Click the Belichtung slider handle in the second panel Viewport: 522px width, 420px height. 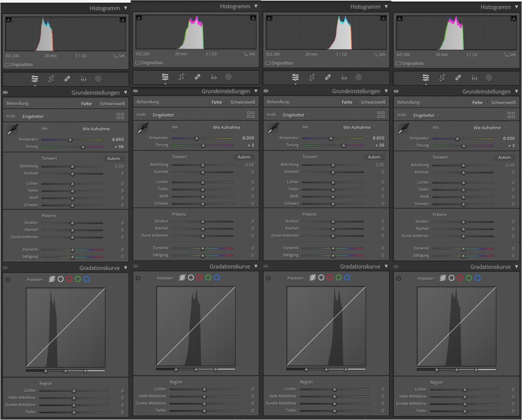click(x=203, y=165)
